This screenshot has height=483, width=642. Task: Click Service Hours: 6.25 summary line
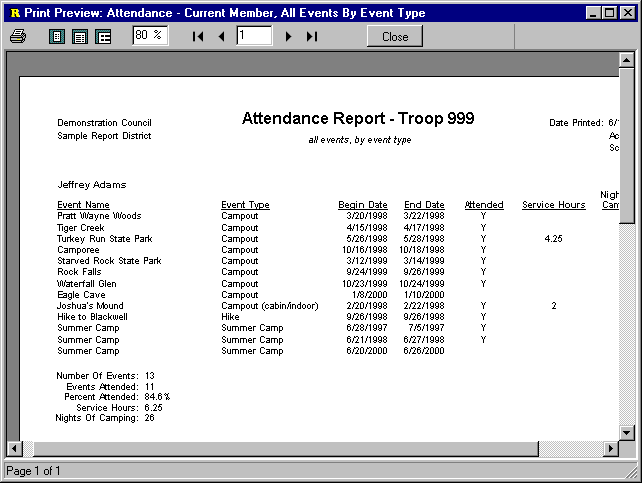pyautogui.click(x=119, y=408)
